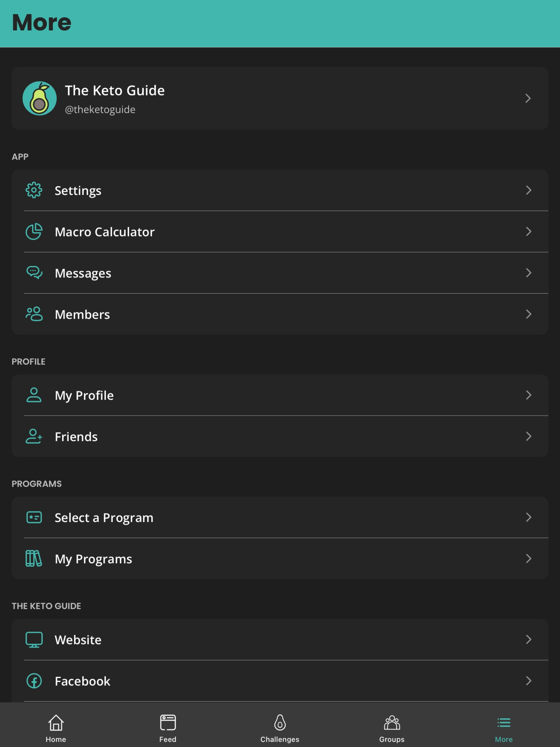
Task: Open the Settings gear icon
Action: point(34,190)
